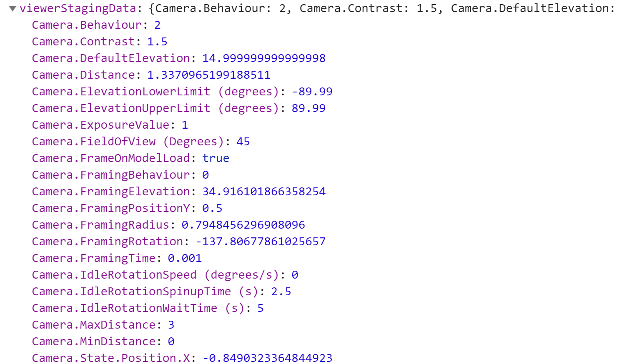Click the FramingElevation value 34.916101866358254

pyautogui.click(x=264, y=192)
